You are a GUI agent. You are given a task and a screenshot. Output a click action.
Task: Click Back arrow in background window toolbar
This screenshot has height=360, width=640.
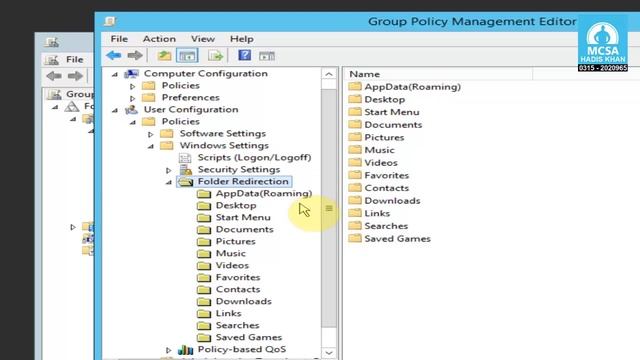point(54,76)
